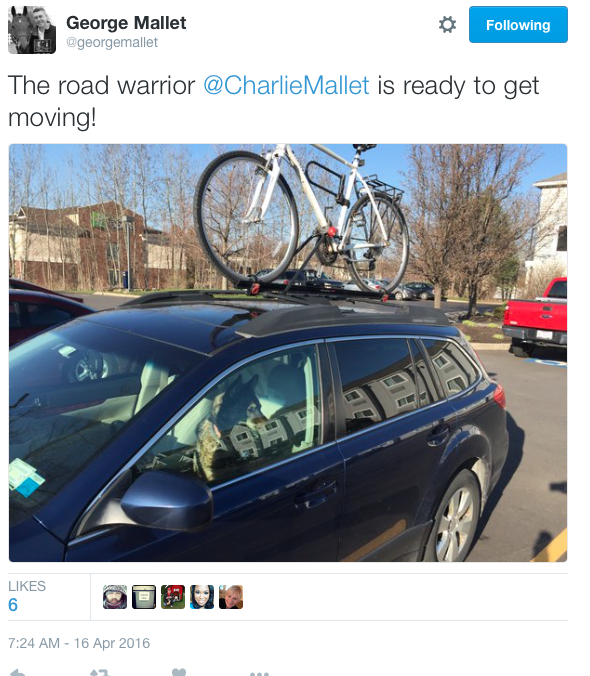
Task: Open the dark-haired woman's liker avatar
Action: tap(202, 597)
